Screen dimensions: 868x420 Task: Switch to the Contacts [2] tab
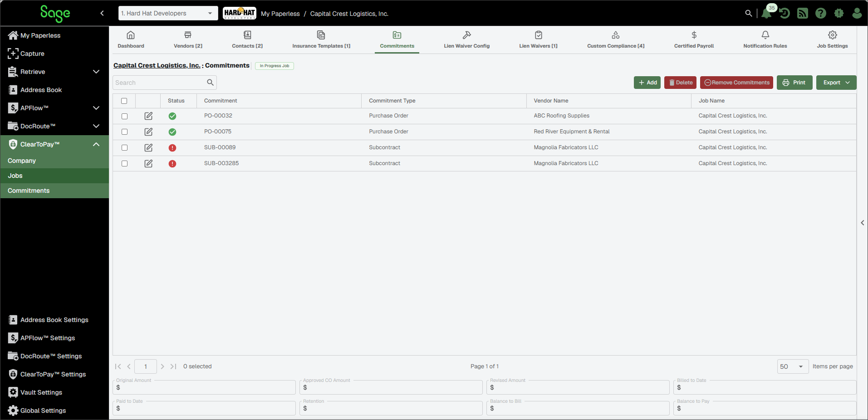(247, 39)
